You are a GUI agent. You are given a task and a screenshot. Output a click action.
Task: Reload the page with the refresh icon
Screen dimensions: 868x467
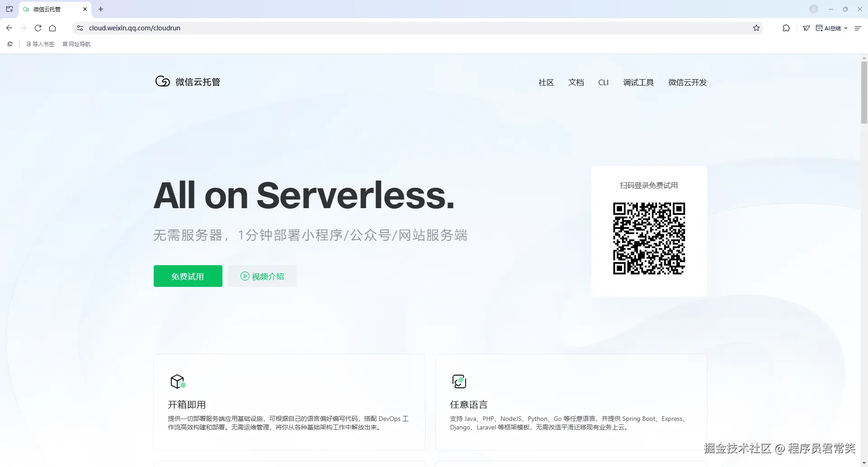tap(38, 28)
